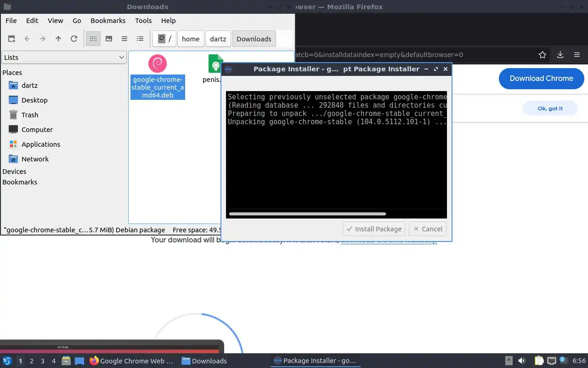Switch to compact view mode
Viewport: 588px width, 368px height.
[124, 39]
